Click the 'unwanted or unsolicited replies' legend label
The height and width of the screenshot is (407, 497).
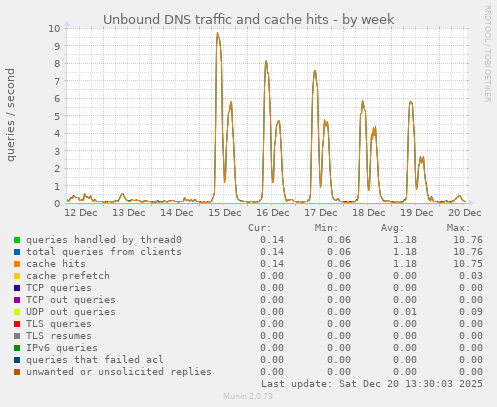click(119, 372)
